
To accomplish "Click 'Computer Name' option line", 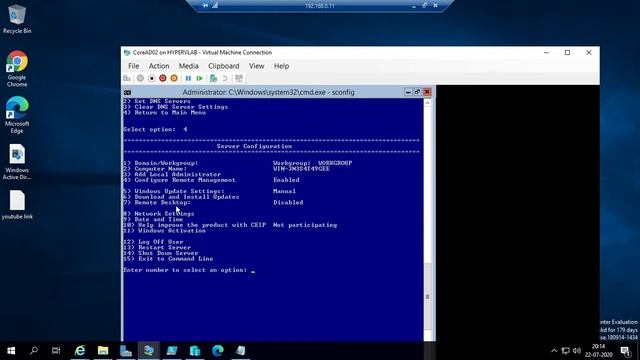I will tap(155, 169).
